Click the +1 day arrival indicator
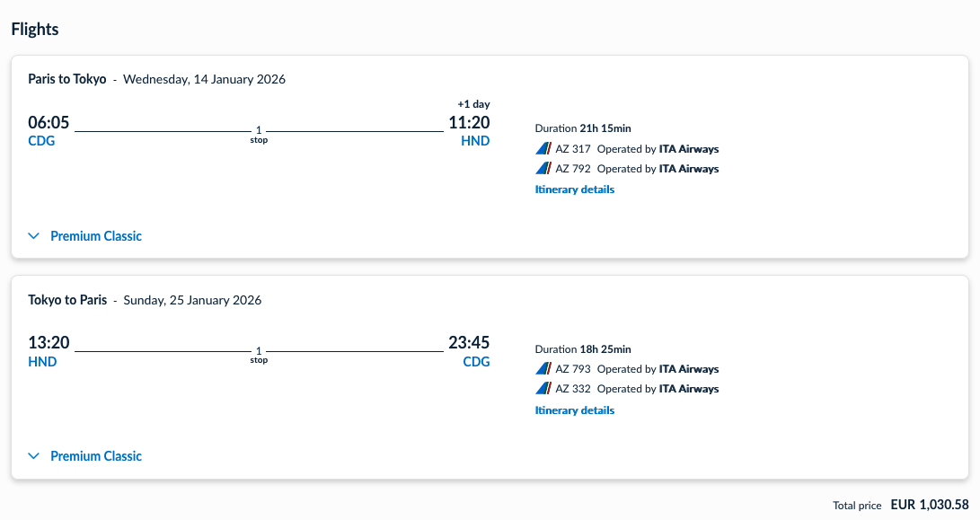The width and height of the screenshot is (980, 520). [x=473, y=104]
